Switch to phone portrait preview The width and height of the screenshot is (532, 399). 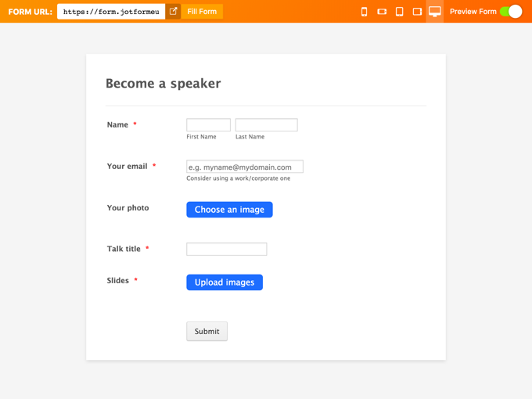364,12
